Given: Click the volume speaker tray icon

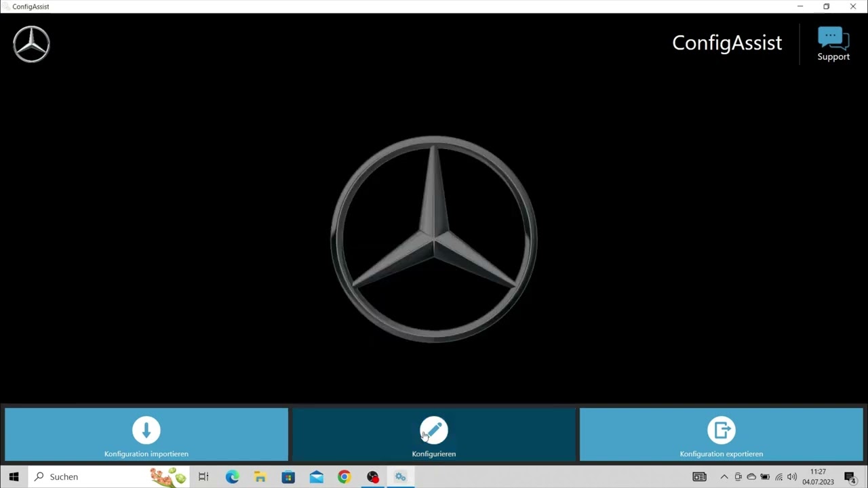Looking at the screenshot, I should pos(792,477).
